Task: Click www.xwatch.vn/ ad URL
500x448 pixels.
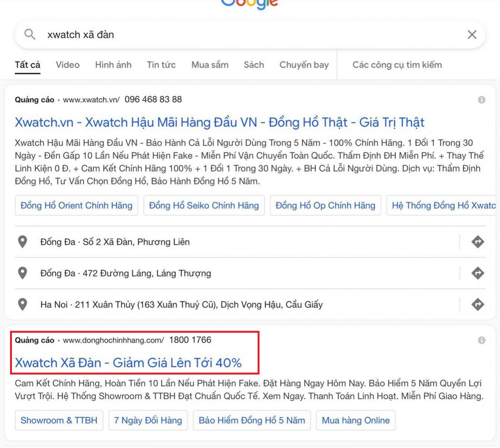Action: [x=91, y=100]
